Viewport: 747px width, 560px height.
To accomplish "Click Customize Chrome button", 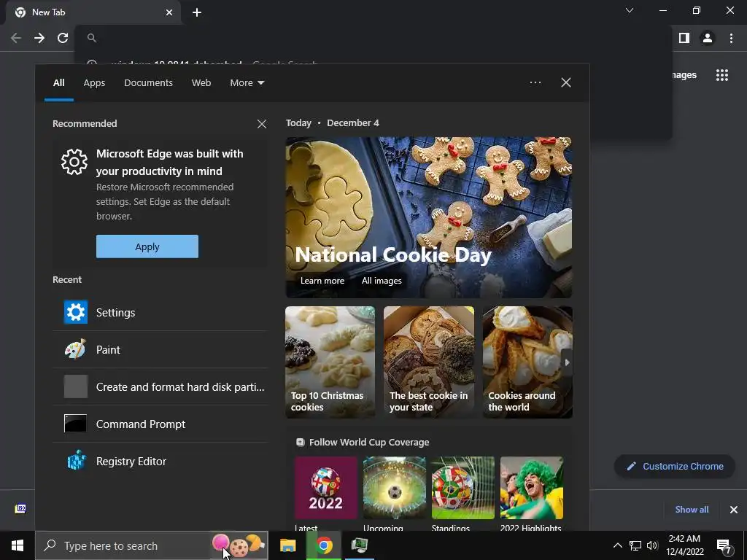I will (675, 466).
